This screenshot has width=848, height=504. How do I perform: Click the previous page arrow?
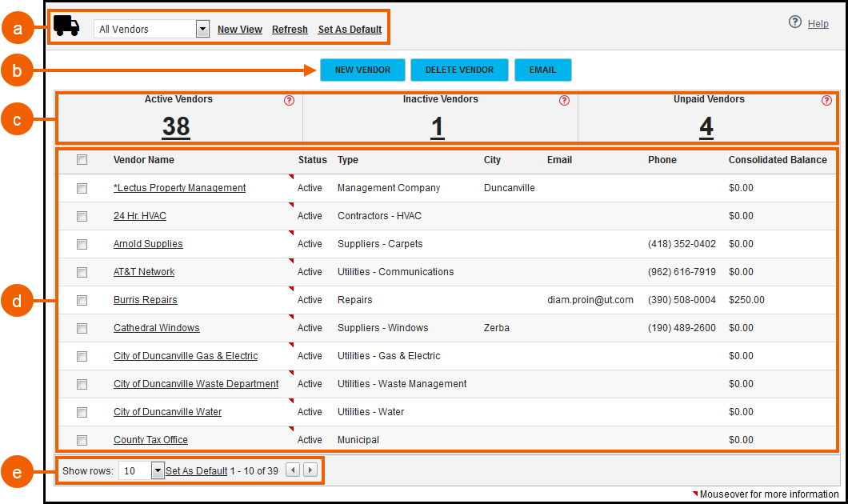(292, 470)
